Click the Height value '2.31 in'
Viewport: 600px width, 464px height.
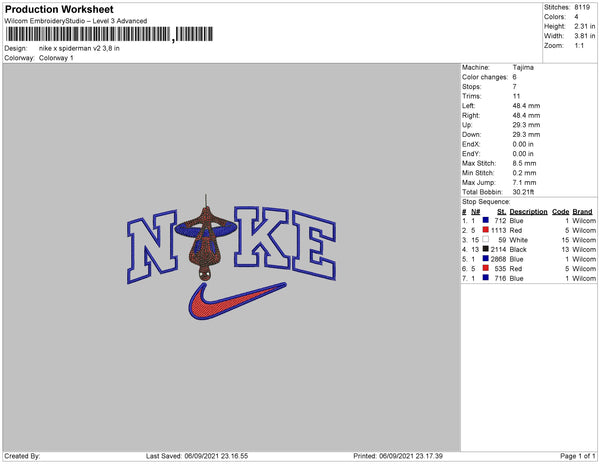(x=585, y=26)
